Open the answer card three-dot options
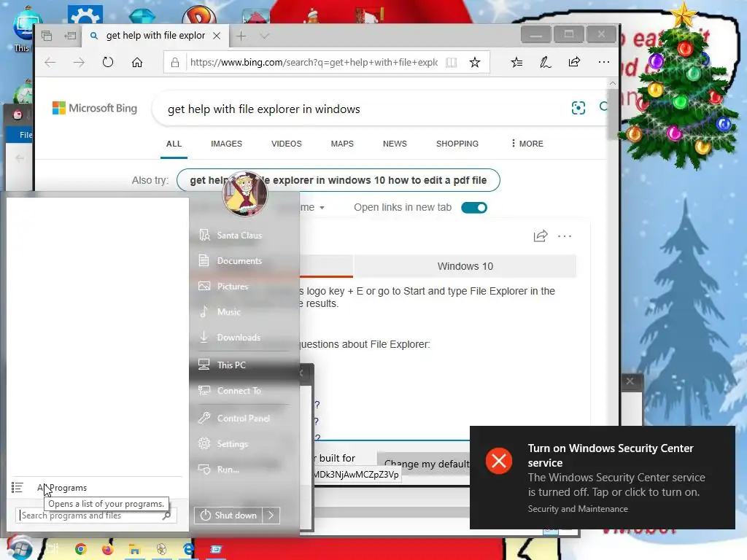Screen dimensions: 747x560 [565, 236]
